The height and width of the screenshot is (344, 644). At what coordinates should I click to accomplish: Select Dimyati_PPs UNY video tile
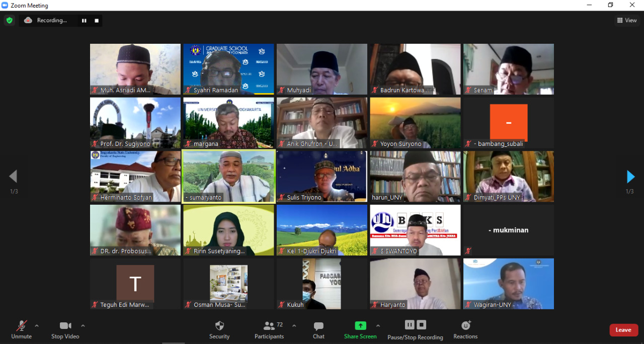(x=509, y=177)
